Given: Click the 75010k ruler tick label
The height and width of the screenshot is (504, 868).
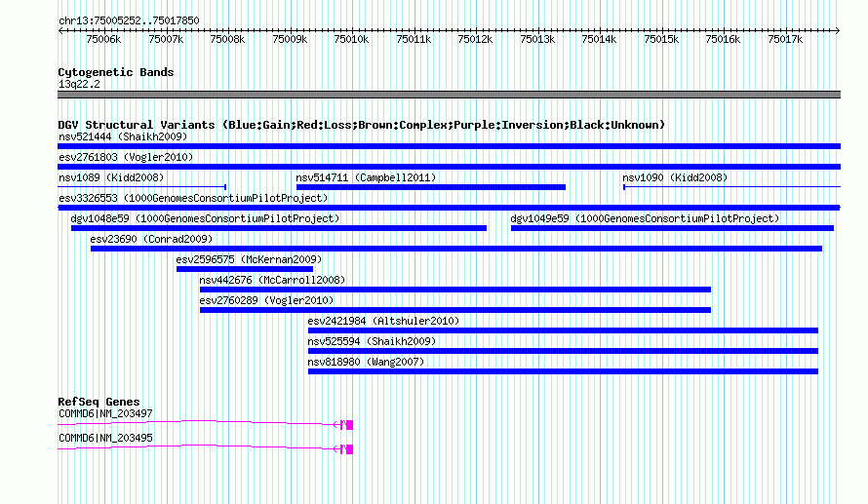Looking at the screenshot, I should 351,39.
